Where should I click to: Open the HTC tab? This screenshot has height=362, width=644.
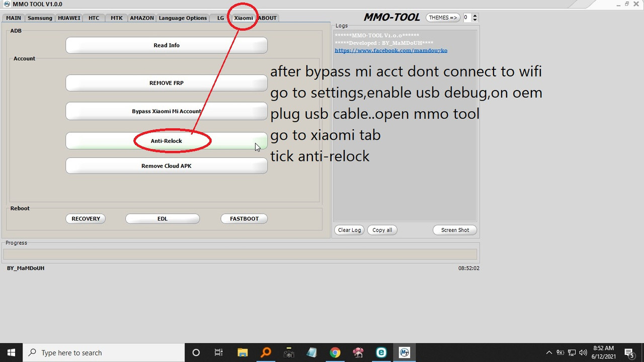(94, 18)
